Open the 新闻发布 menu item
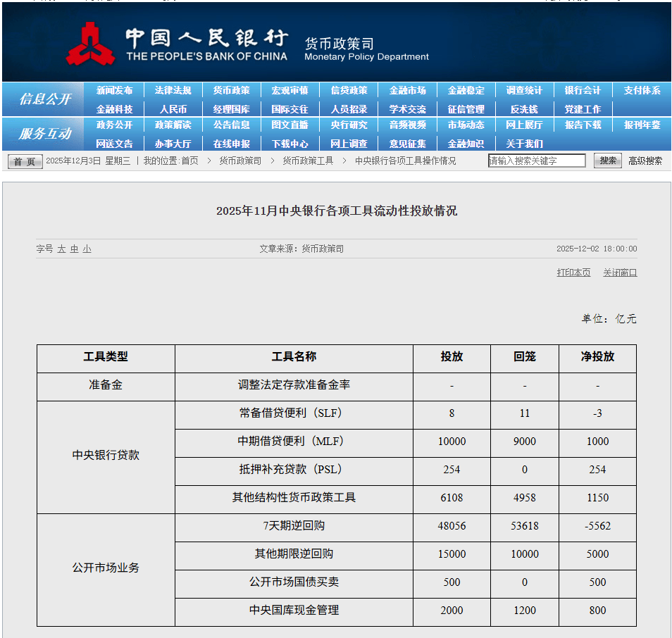 (116, 90)
